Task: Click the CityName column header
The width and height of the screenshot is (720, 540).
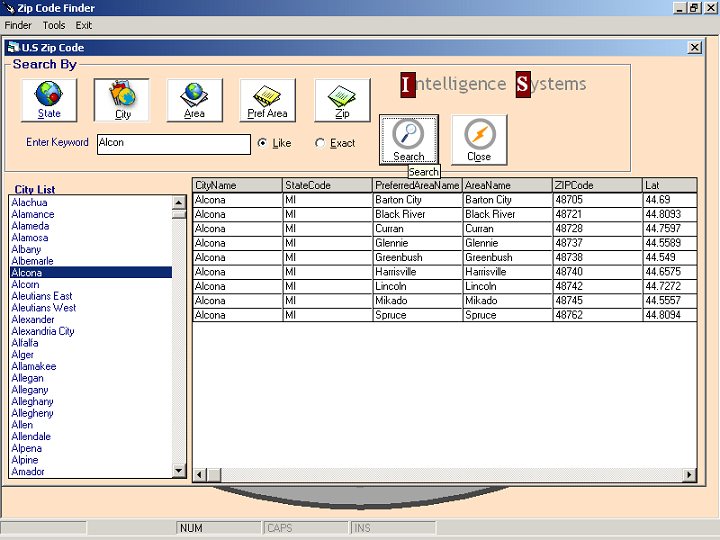Action: [237, 185]
